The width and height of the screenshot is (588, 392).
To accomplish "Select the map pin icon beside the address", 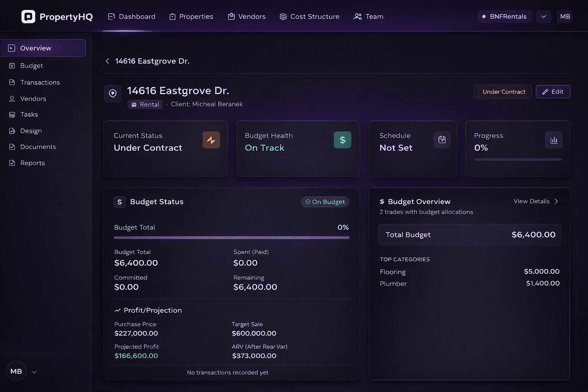I will click(x=113, y=93).
